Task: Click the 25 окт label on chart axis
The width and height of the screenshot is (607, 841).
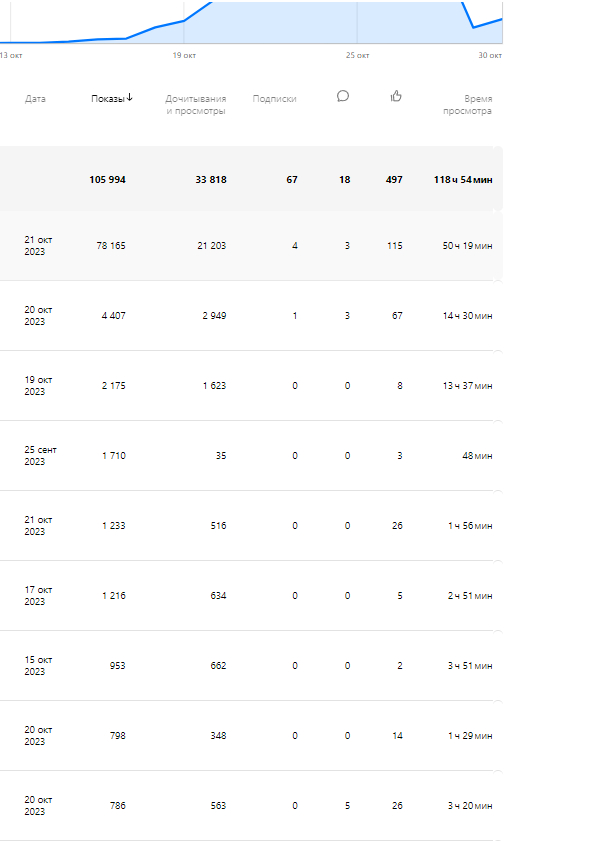Action: tap(357, 55)
